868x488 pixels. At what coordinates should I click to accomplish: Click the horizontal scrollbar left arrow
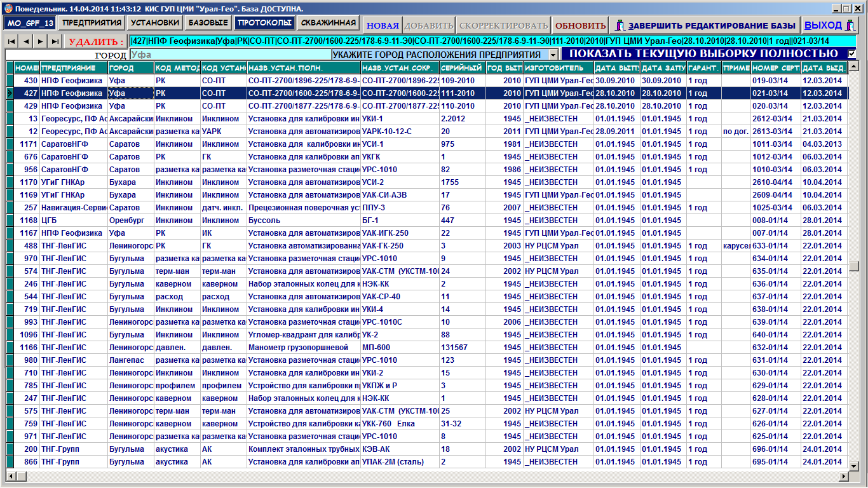click(x=10, y=475)
